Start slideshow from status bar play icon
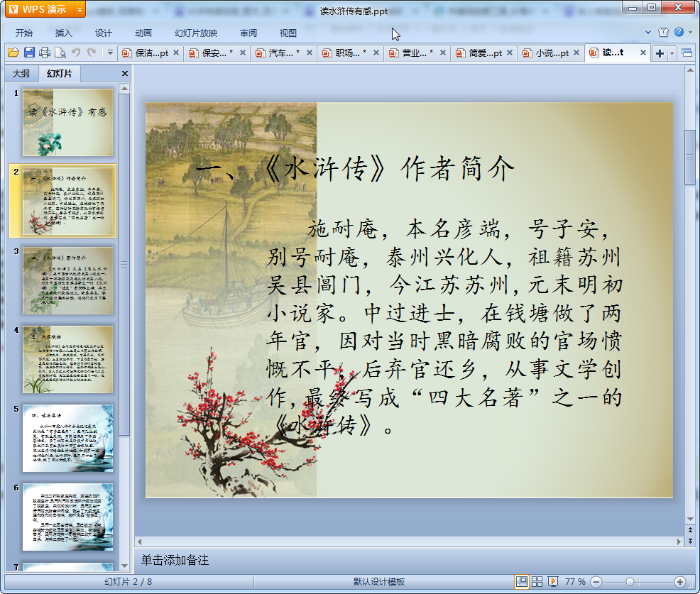Screen dimensions: 700x594 pos(552,581)
